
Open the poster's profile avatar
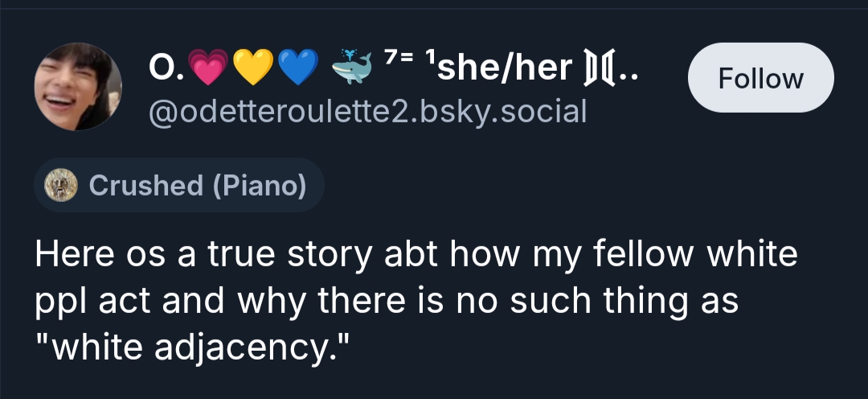coord(77,86)
